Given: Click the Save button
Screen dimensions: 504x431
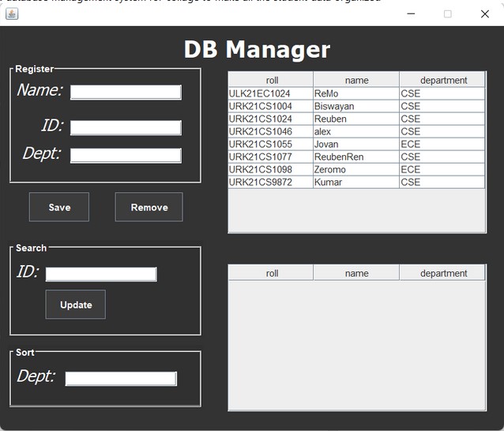Looking at the screenshot, I should pyautogui.click(x=59, y=207).
